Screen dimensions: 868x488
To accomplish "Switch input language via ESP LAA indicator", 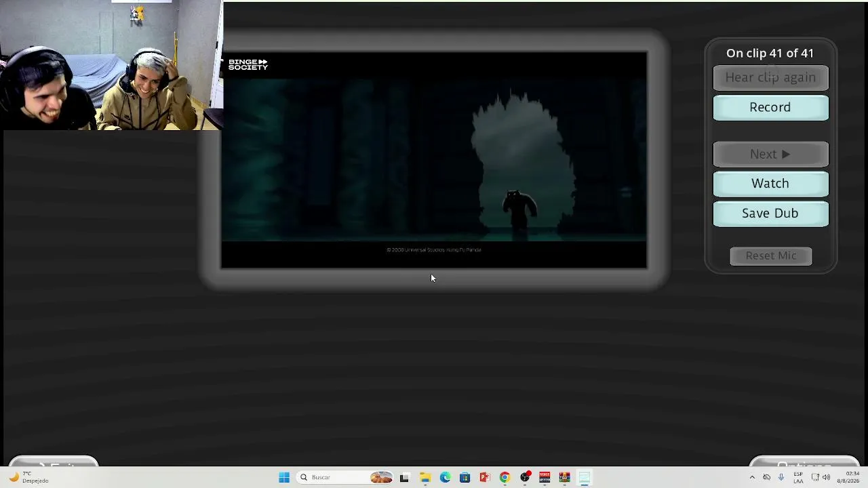I will [x=798, y=478].
